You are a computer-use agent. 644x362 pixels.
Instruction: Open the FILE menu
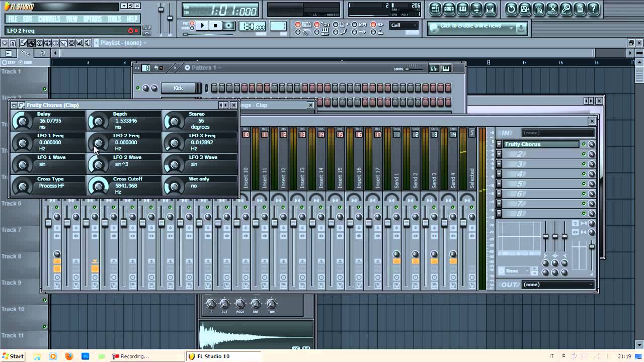pyautogui.click(x=13, y=19)
